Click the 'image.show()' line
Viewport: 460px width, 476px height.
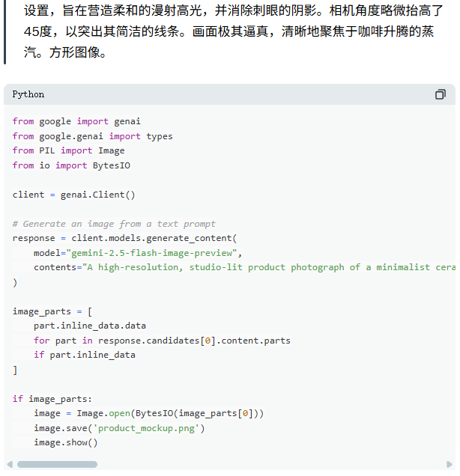(65, 442)
